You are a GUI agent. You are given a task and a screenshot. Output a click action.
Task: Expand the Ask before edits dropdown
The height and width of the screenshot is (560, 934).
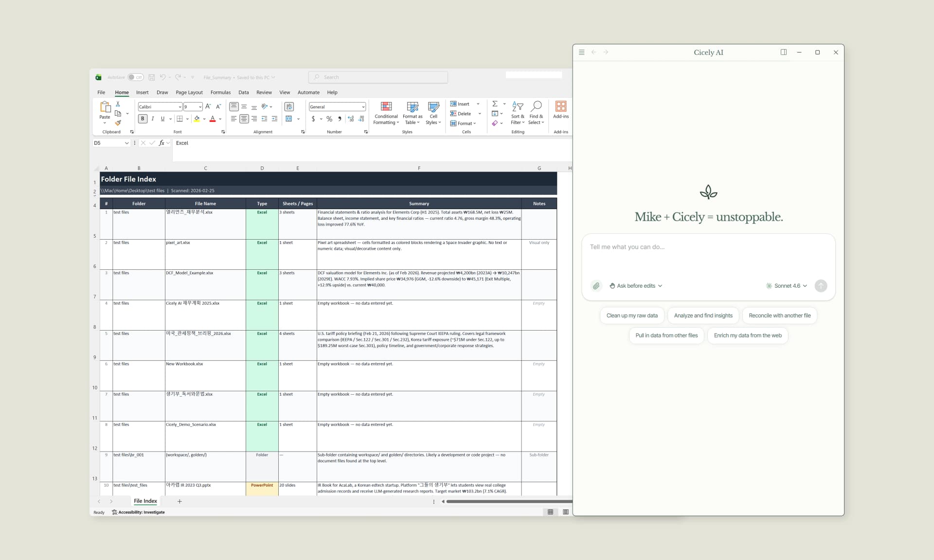tap(636, 286)
